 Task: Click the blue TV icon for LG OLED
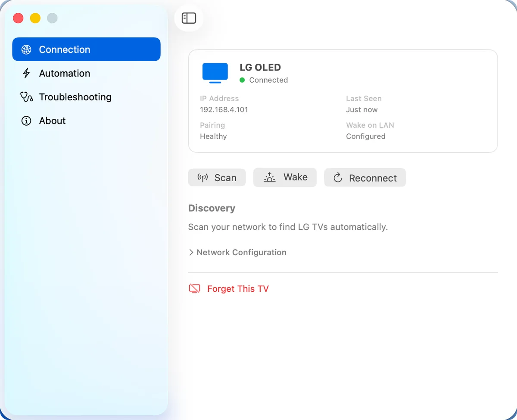215,73
